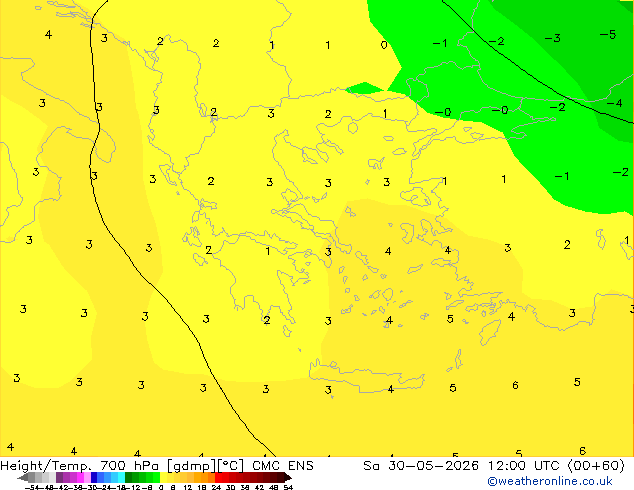Click the legend label "12" under the scale
The height and width of the screenshot is (490, 634).
coord(188,488)
